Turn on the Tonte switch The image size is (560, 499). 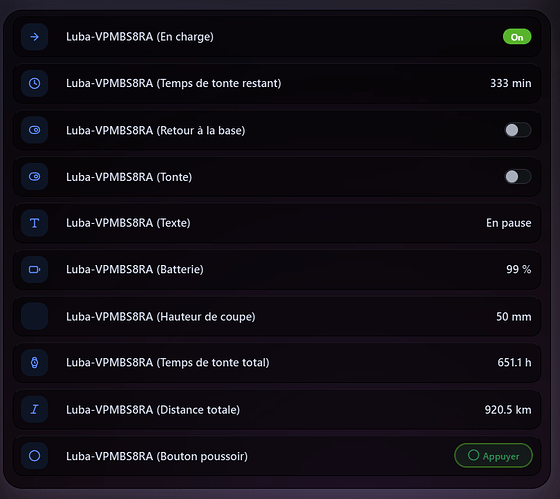518,176
